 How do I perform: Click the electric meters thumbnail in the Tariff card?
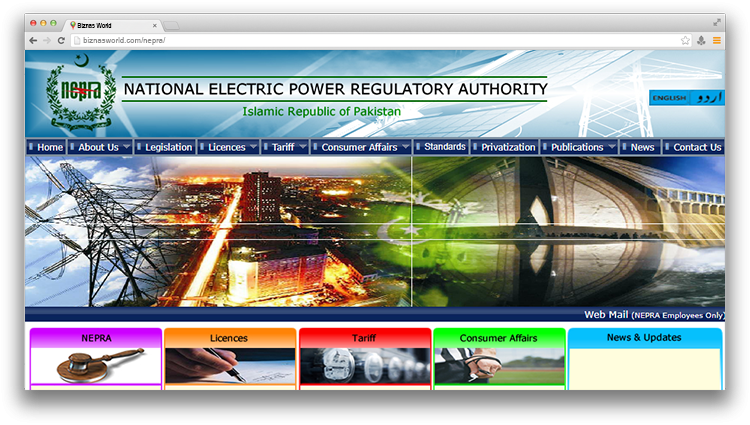365,366
